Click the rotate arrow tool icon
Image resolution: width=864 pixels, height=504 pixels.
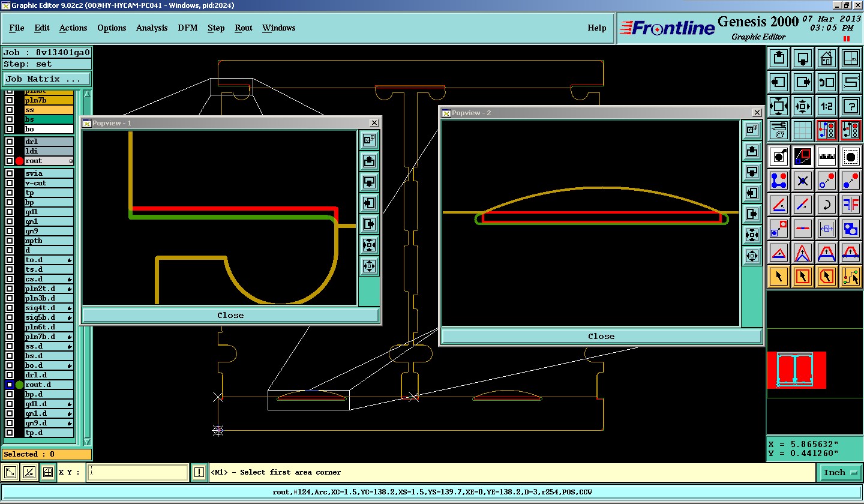(826, 205)
